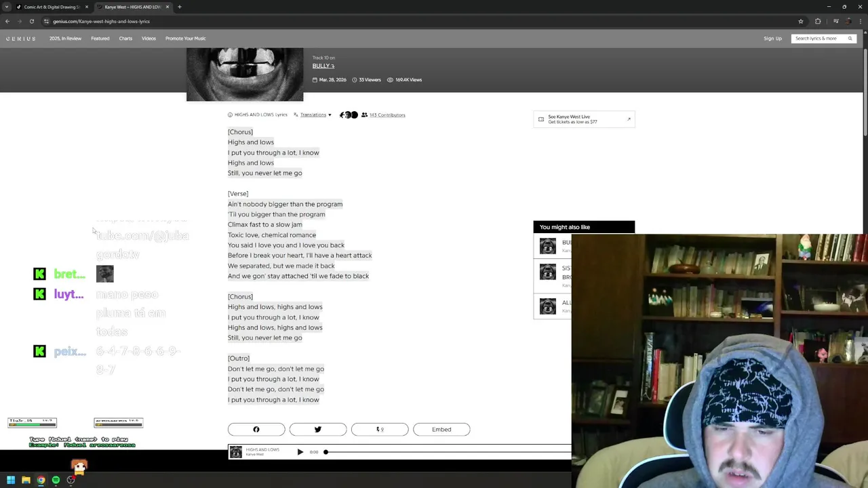Click the [Outro] section label
The height and width of the screenshot is (488, 868).
[x=239, y=359]
